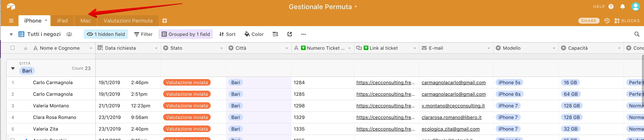Open the more options ellipsis menu
The image size is (644, 140).
pos(304,34)
